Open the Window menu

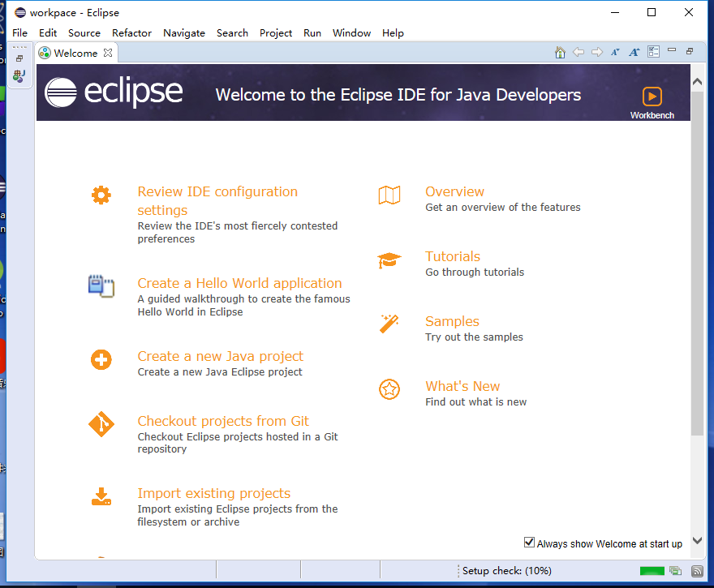click(x=351, y=32)
